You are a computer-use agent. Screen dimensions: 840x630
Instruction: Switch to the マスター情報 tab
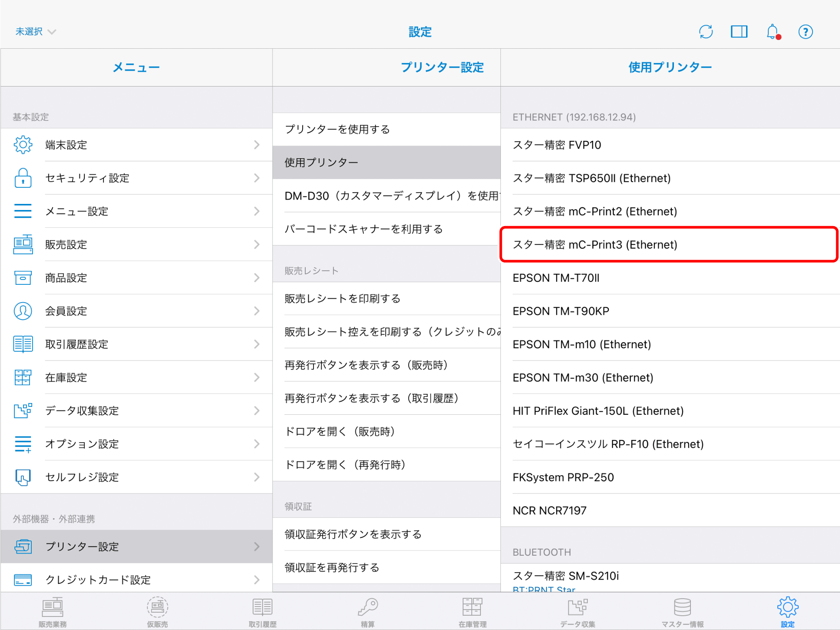682,612
